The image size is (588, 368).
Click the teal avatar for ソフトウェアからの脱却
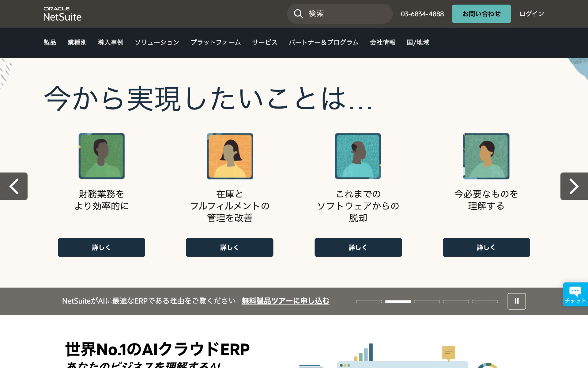tap(358, 156)
